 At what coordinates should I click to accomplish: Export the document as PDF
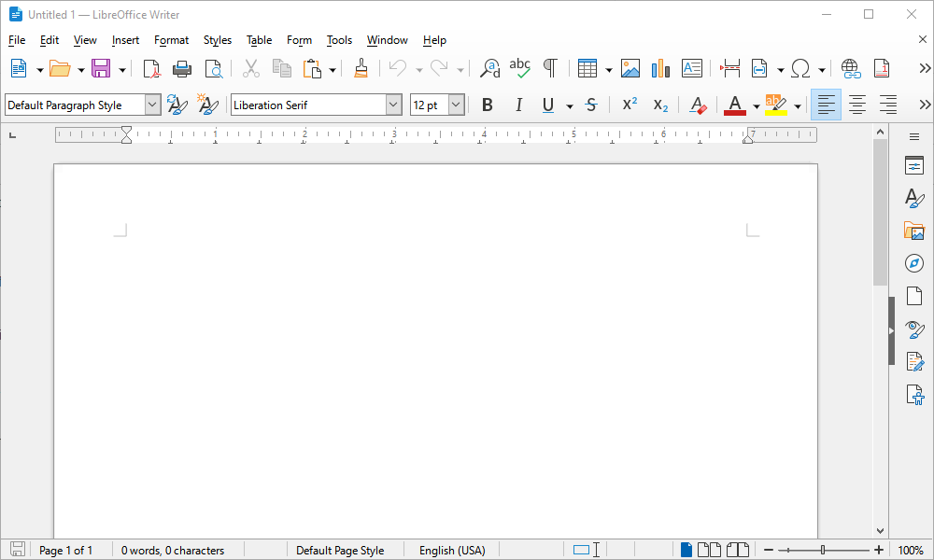(151, 68)
